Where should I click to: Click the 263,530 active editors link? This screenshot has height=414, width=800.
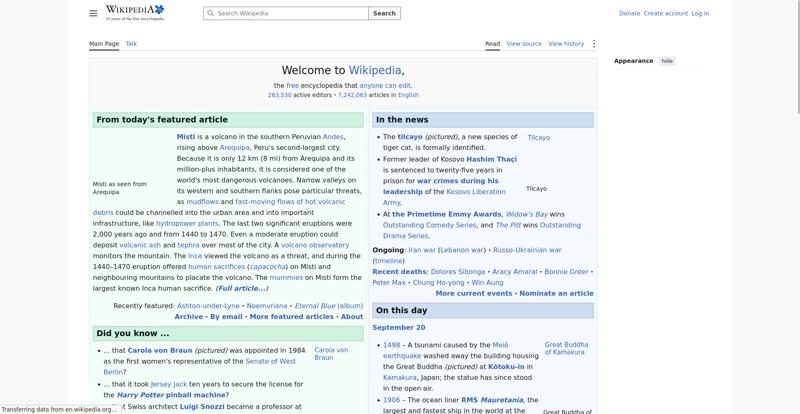coord(280,95)
